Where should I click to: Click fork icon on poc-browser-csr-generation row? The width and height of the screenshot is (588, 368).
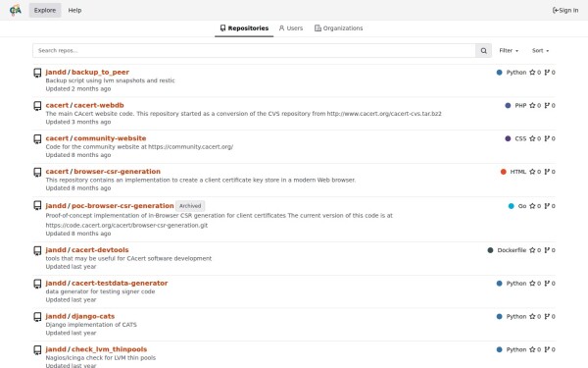click(x=547, y=206)
